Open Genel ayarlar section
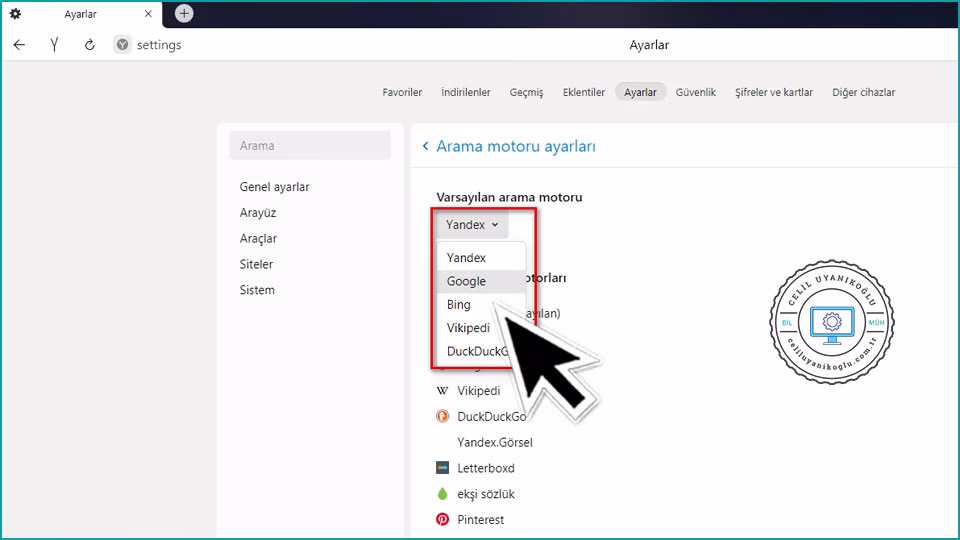 click(274, 187)
